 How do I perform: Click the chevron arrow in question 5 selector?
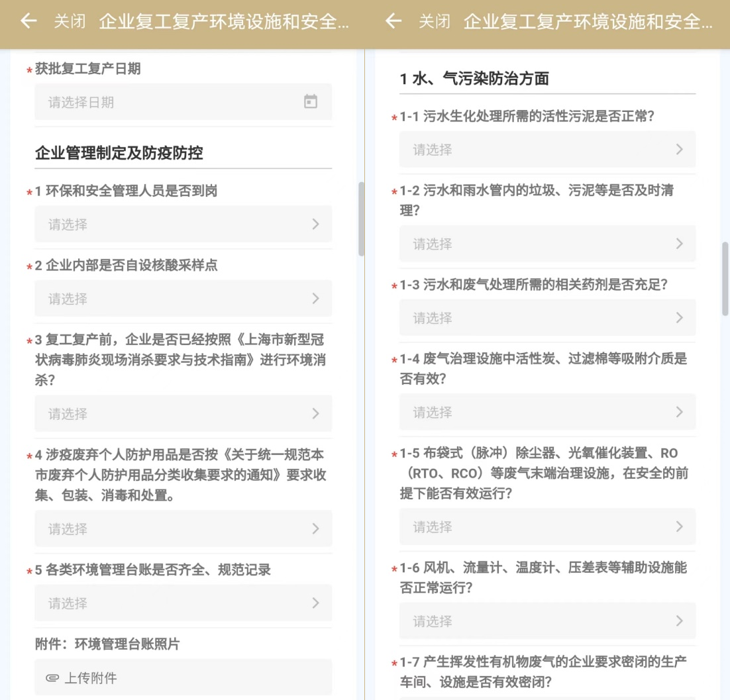[x=316, y=603]
